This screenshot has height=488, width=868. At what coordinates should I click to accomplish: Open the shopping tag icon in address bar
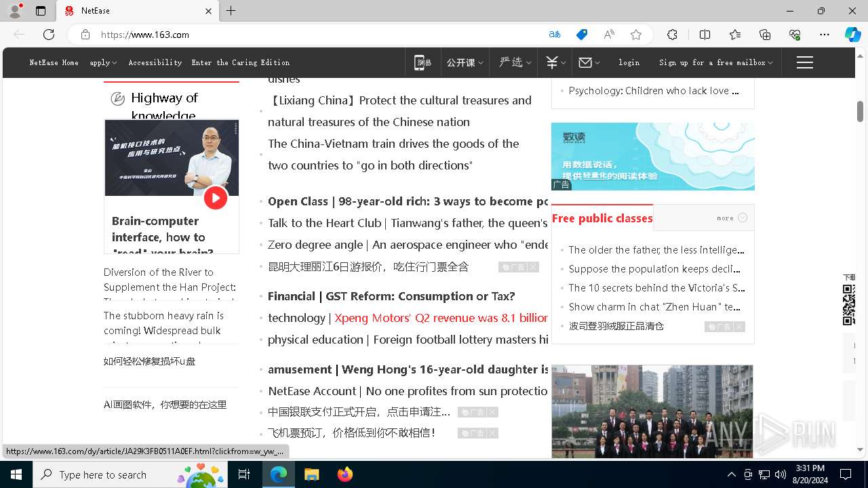pos(582,35)
